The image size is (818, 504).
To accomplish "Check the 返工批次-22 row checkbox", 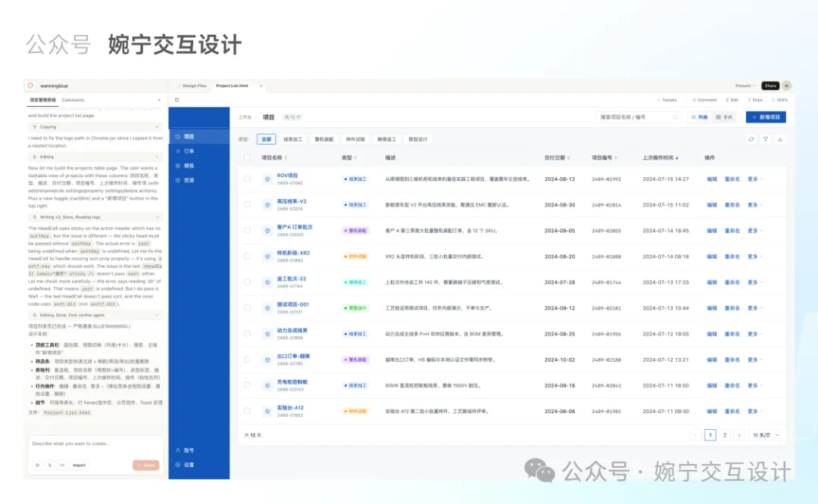I will coord(247,282).
